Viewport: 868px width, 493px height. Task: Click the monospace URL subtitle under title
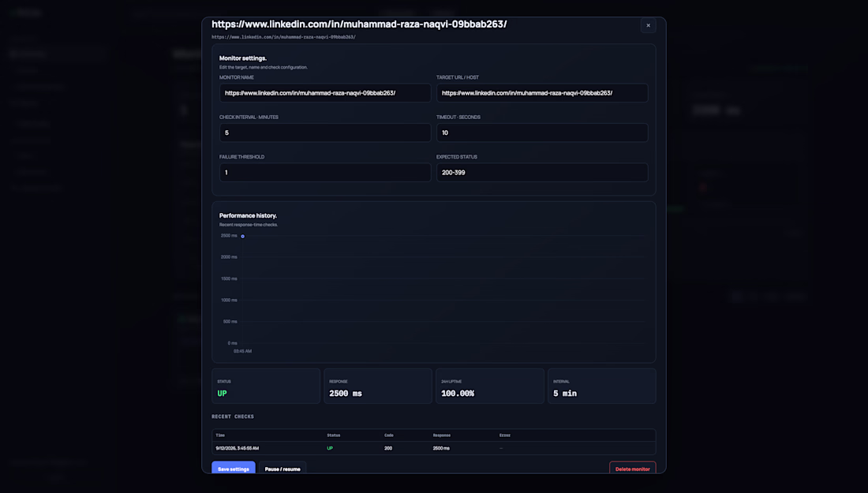tap(283, 37)
